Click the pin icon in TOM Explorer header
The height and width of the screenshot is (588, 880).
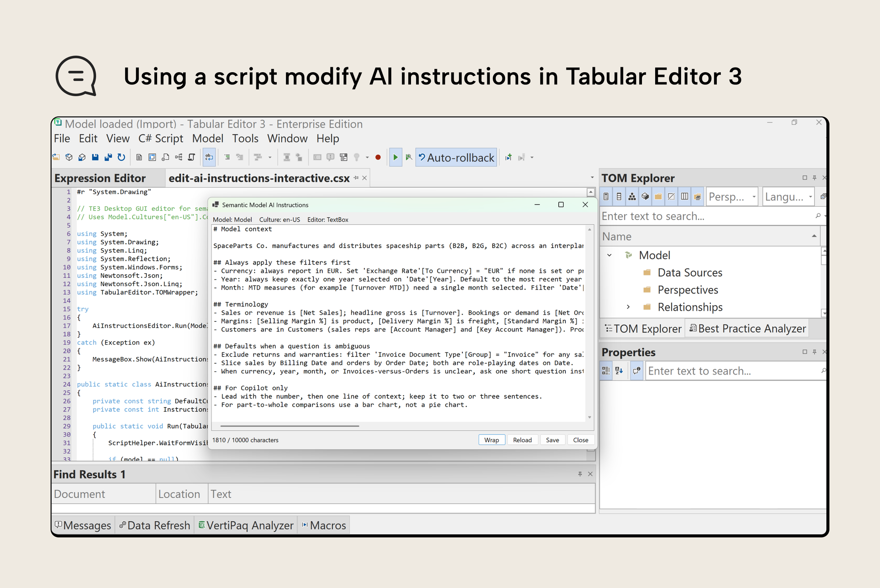(814, 178)
